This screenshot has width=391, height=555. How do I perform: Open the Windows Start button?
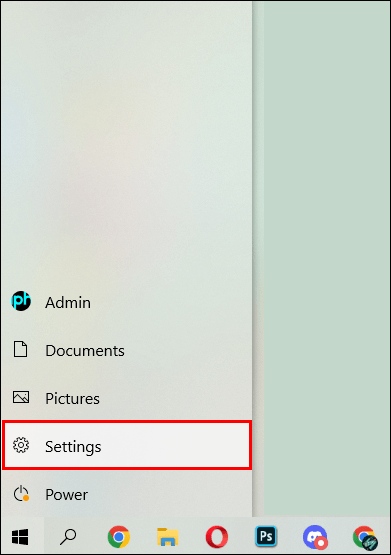pyautogui.click(x=20, y=537)
